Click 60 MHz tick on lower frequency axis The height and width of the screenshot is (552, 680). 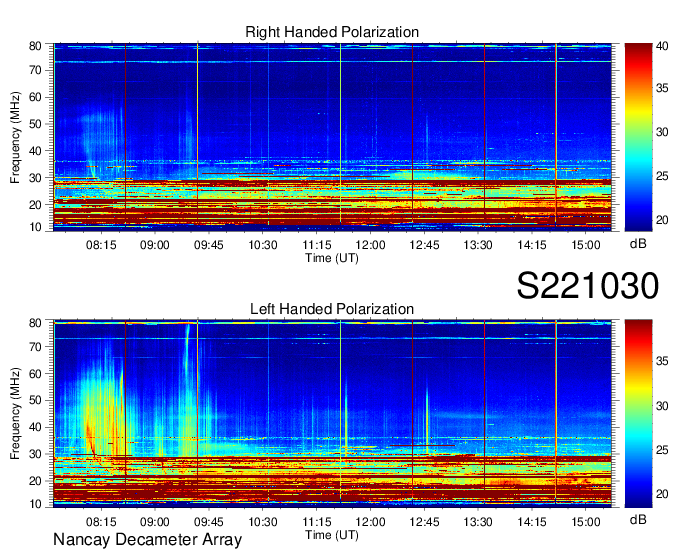(x=35, y=373)
